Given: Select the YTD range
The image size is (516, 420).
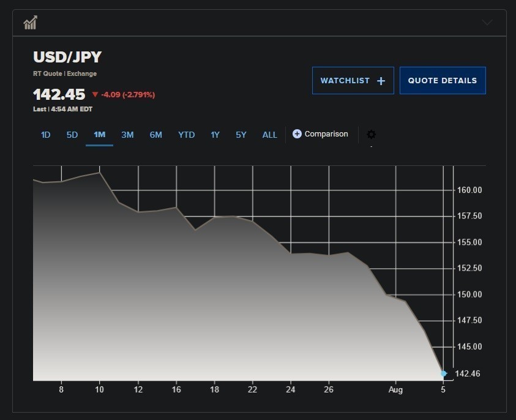Looking at the screenshot, I should pos(186,135).
